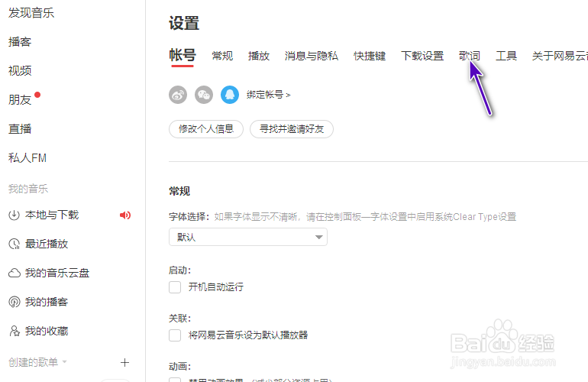The height and width of the screenshot is (382, 588).
Task: Open 我的收藏
Action: pos(47,331)
